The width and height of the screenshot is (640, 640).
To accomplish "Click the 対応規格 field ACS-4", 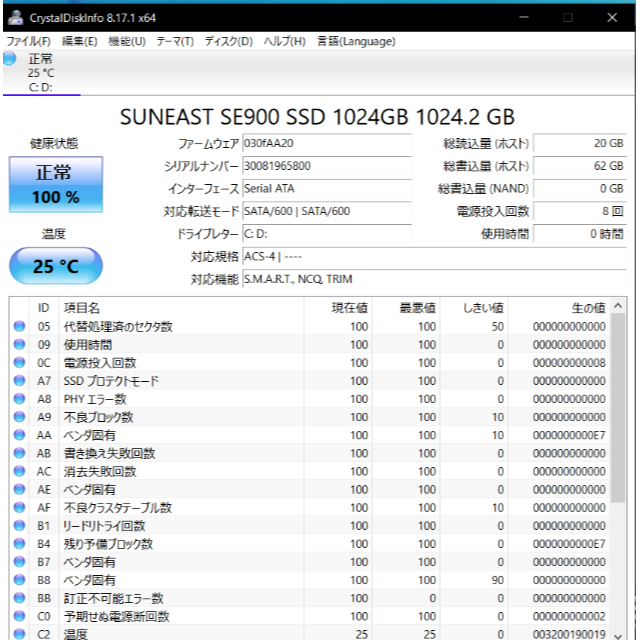I will click(435, 256).
